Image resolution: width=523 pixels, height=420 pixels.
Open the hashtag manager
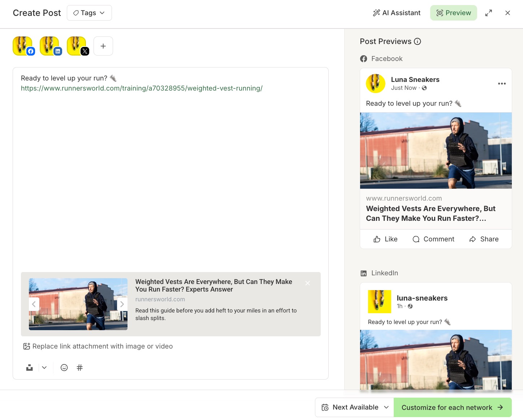[80, 368]
